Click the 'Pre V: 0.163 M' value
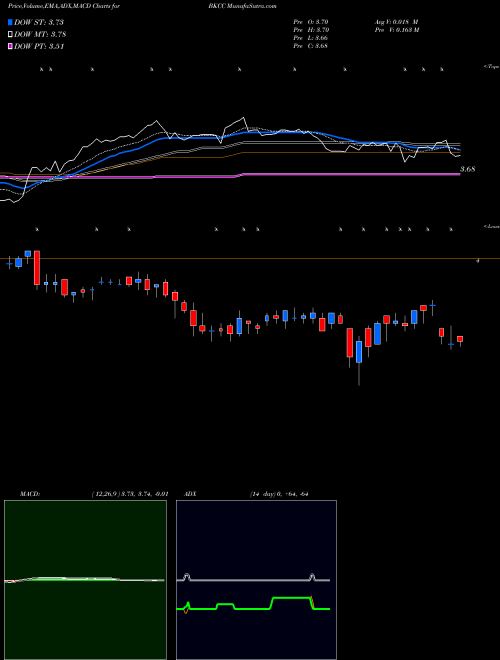The height and width of the screenshot is (660, 500). point(396,30)
